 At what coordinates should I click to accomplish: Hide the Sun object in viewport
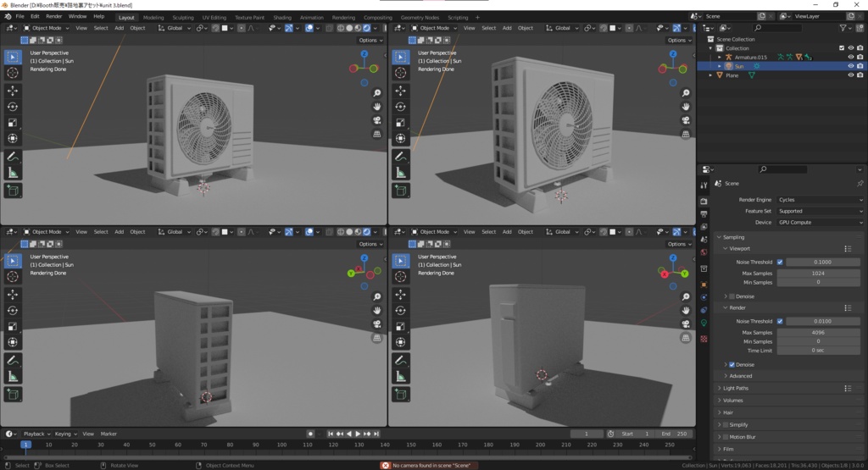click(x=851, y=66)
